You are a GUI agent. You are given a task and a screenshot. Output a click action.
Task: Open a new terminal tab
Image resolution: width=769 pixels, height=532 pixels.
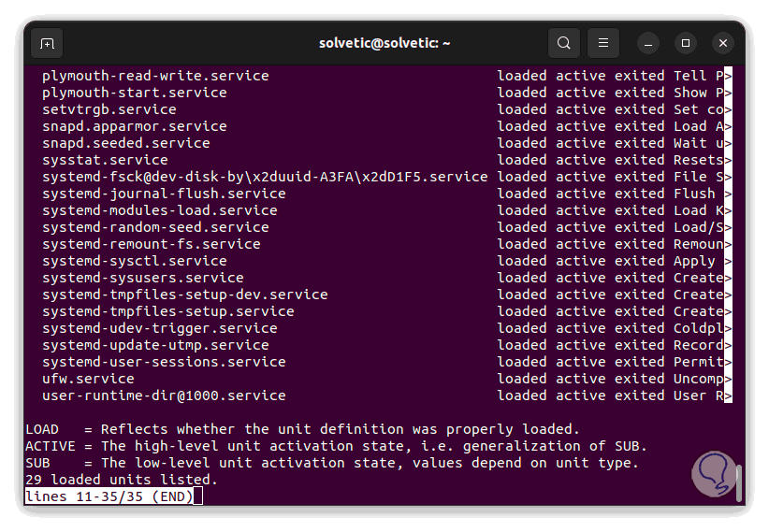(47, 43)
